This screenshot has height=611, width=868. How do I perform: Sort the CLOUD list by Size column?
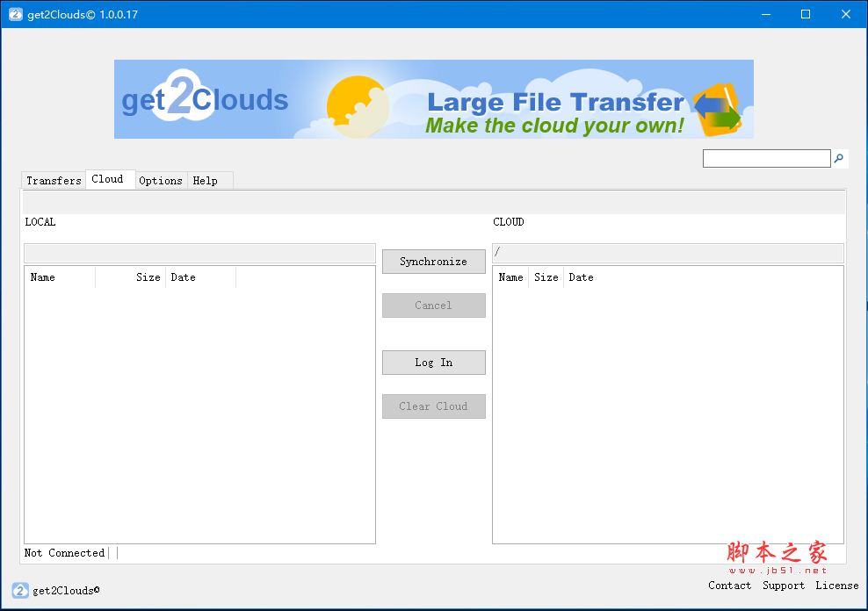(x=546, y=277)
